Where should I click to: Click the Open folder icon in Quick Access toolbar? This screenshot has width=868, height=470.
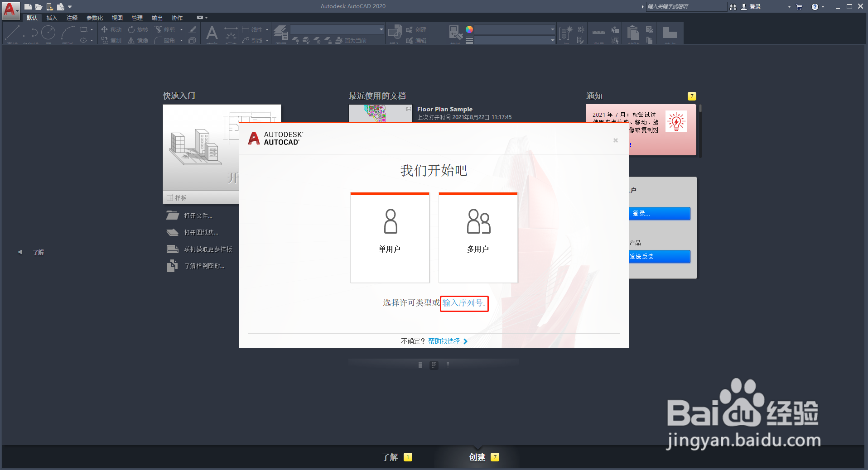(x=39, y=7)
